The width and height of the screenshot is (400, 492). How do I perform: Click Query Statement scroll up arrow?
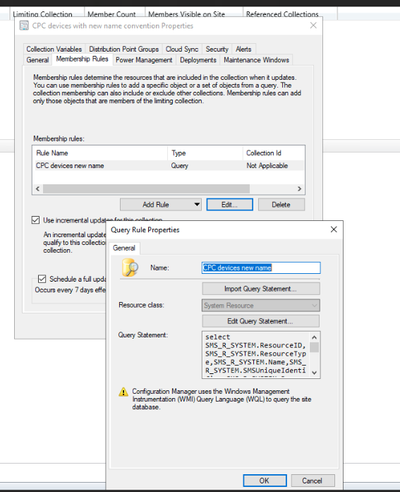click(314, 337)
